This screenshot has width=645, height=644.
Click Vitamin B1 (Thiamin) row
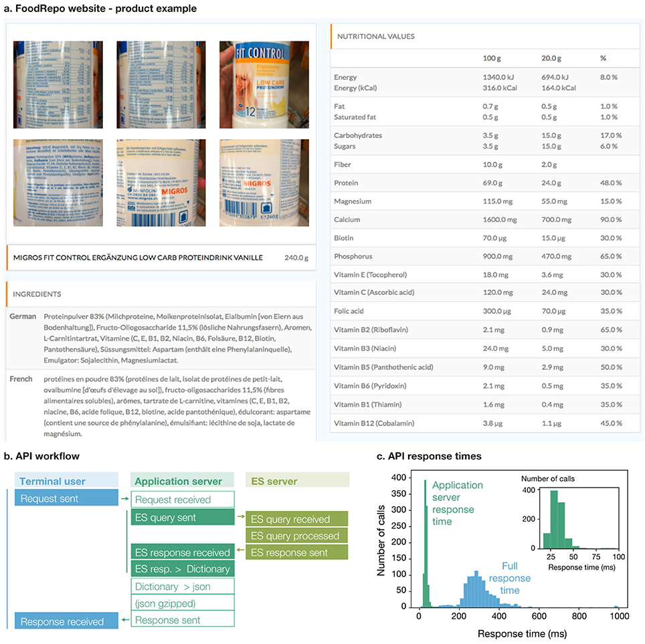[484, 404]
